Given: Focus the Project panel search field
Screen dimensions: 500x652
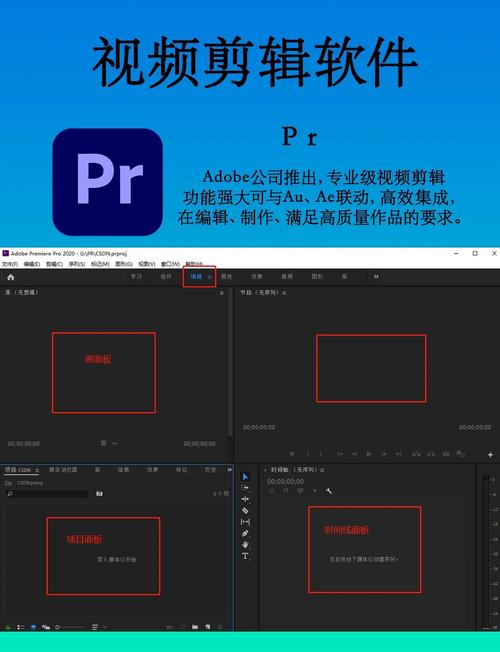Looking at the screenshot, I should click(x=47, y=494).
